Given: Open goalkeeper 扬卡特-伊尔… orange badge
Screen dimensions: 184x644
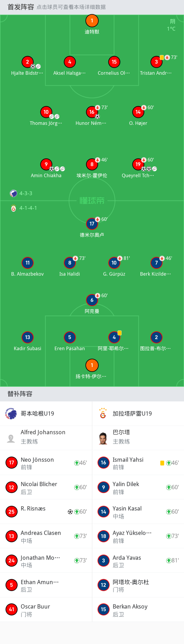Looking at the screenshot, I should pyautogui.click(x=92, y=365).
